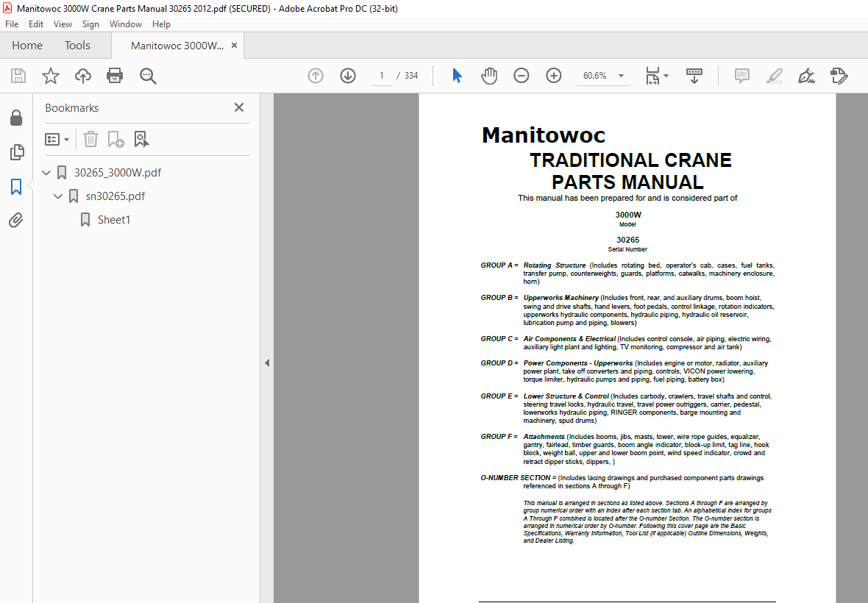Close the Bookmarks panel
The width and height of the screenshot is (868, 603).
tap(238, 107)
